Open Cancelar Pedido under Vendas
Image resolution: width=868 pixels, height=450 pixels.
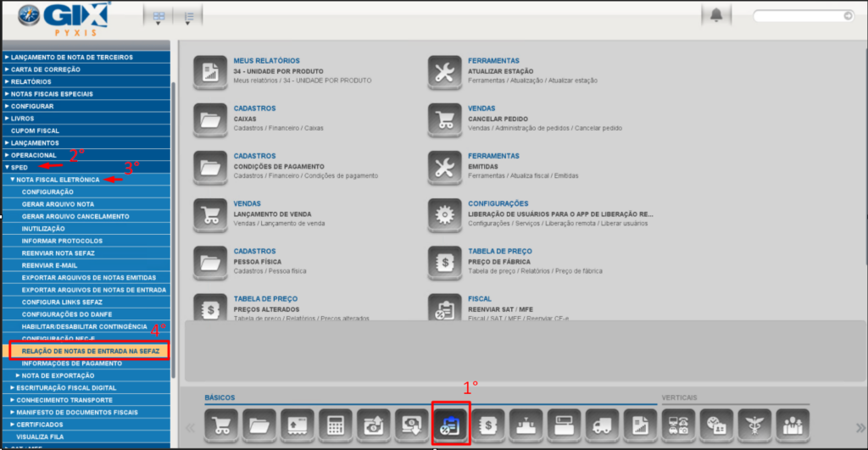tap(498, 119)
